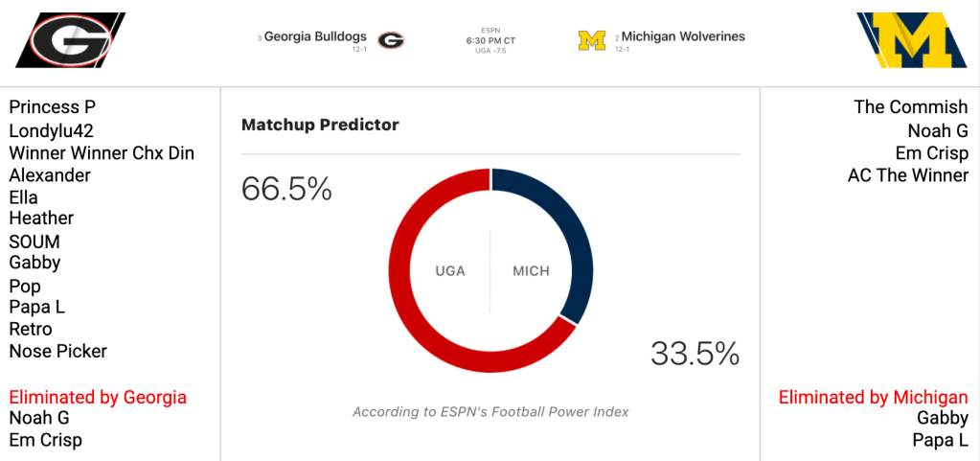Click the Eliminated by Georgia heading
Image resolution: width=980 pixels, height=461 pixels.
(x=98, y=397)
